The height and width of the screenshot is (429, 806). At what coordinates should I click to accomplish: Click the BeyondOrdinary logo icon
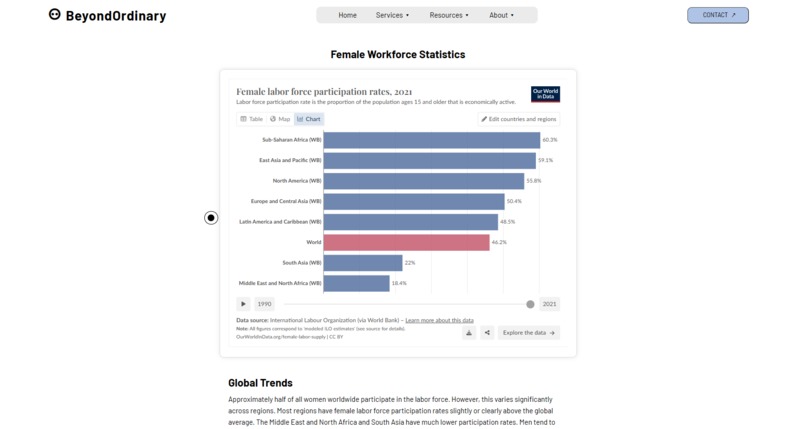point(54,14)
